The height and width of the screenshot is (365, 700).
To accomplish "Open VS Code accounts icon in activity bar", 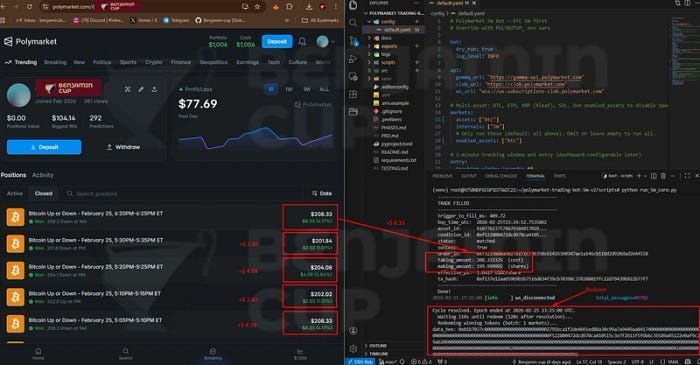I will [x=353, y=331].
